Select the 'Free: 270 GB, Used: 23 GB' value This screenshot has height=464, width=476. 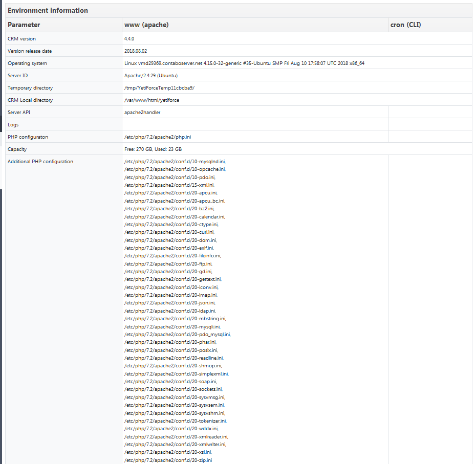pyautogui.click(x=153, y=149)
